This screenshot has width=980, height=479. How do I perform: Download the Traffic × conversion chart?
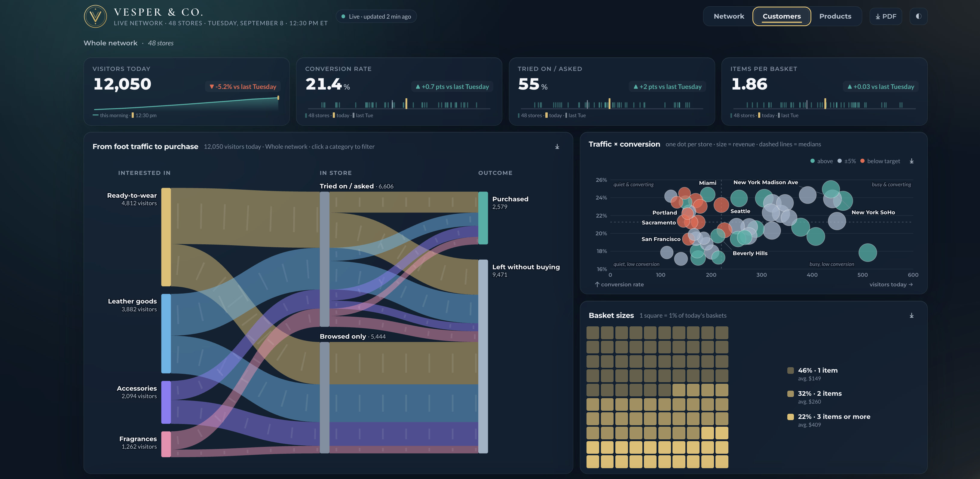pos(911,161)
